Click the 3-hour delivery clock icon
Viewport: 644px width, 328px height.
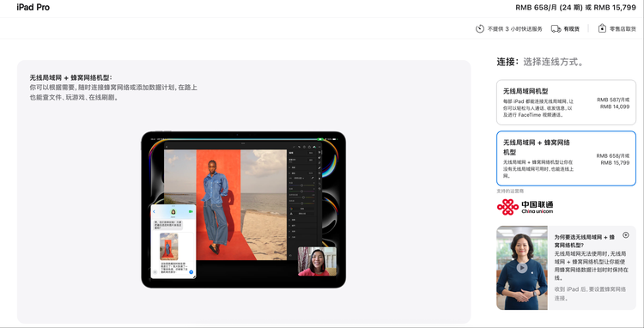(x=480, y=28)
